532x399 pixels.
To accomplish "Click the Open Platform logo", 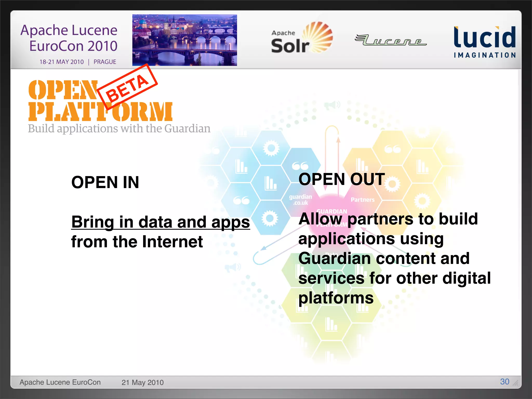I will (100, 101).
